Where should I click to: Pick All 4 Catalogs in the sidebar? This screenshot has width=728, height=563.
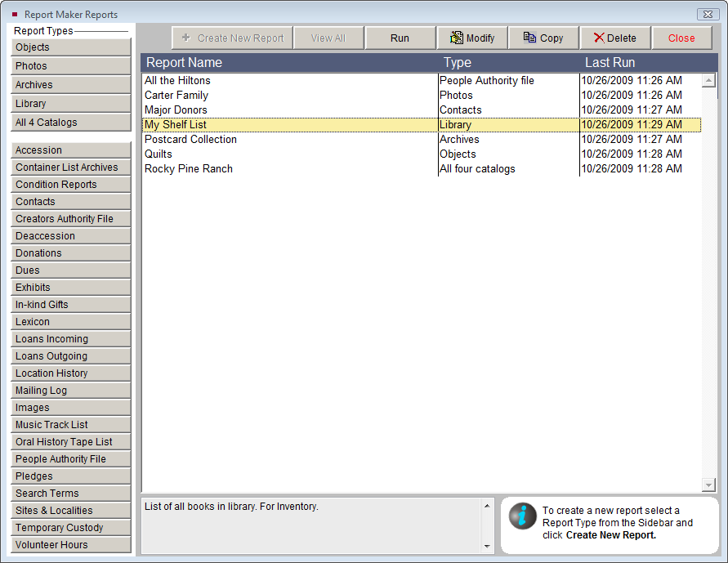click(71, 123)
